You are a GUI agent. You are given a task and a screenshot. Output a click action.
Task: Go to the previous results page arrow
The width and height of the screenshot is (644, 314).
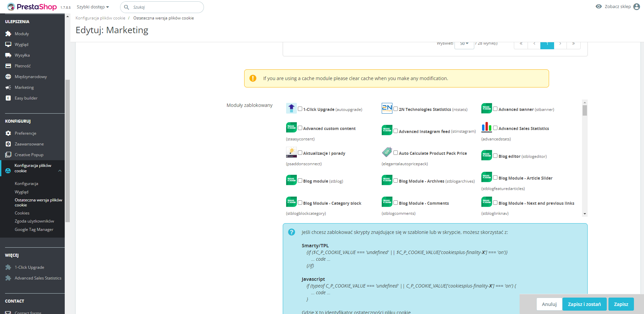(534, 44)
